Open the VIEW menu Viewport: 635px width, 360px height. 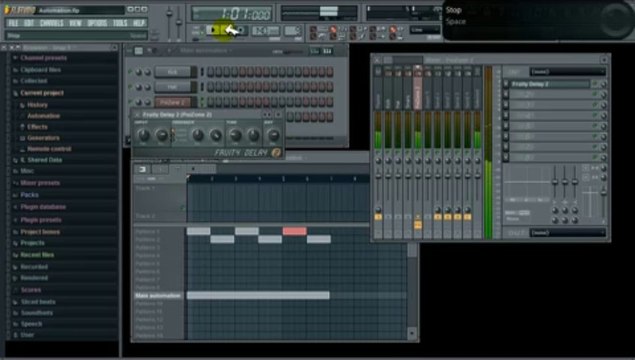coord(75,23)
